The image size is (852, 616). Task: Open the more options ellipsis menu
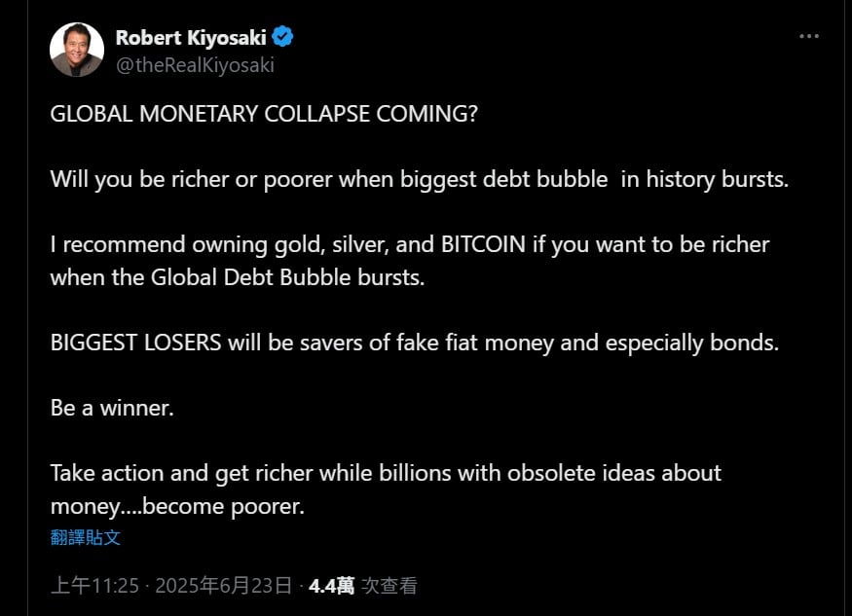(808, 37)
